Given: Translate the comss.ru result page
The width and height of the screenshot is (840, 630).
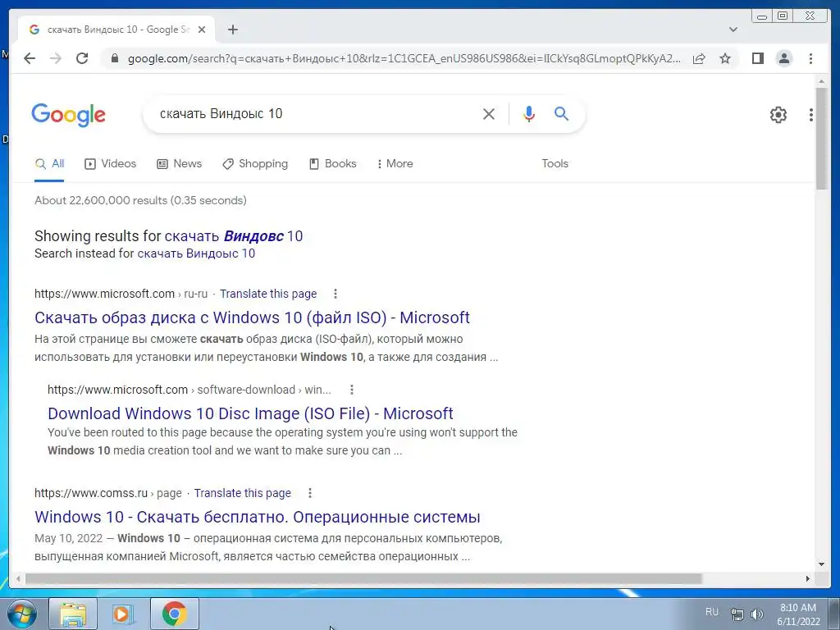Looking at the screenshot, I should (242, 493).
